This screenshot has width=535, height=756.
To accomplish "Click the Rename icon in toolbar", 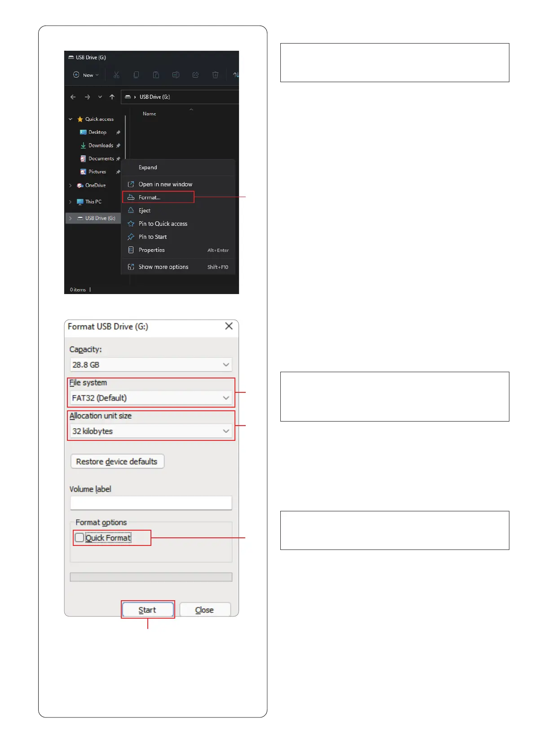I will pos(176,75).
